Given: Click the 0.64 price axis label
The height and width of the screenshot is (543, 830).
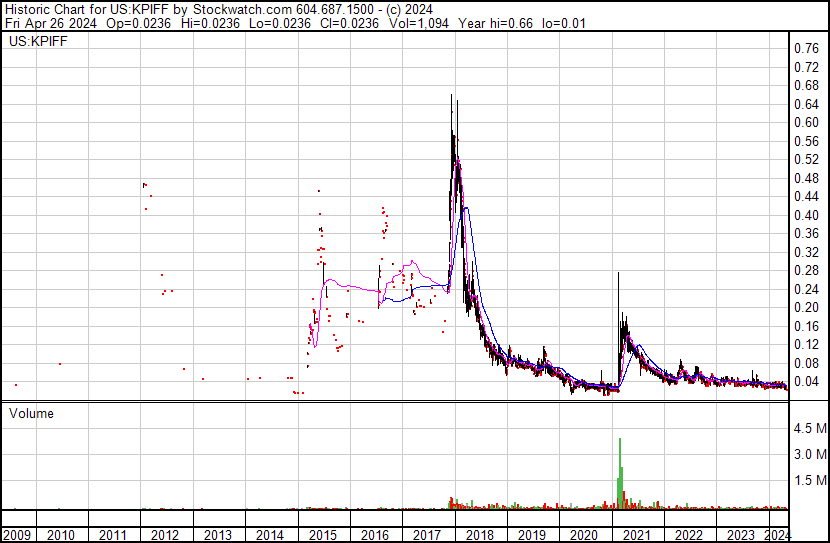Looking at the screenshot, I should coord(807,104).
